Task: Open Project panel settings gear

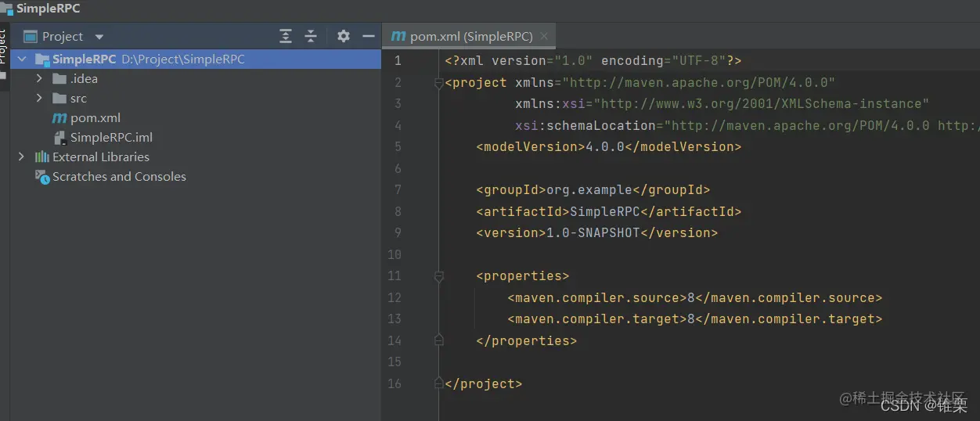Action: (344, 36)
